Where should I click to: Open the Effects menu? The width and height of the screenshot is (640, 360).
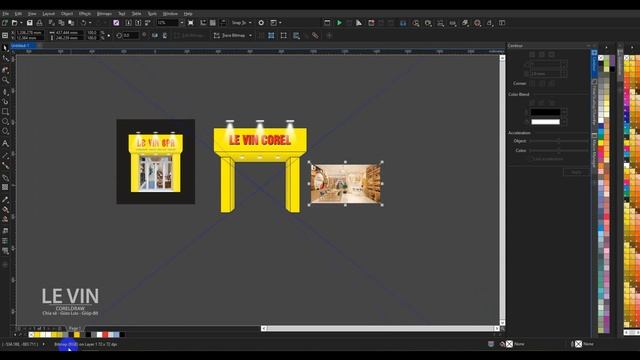[x=85, y=13]
